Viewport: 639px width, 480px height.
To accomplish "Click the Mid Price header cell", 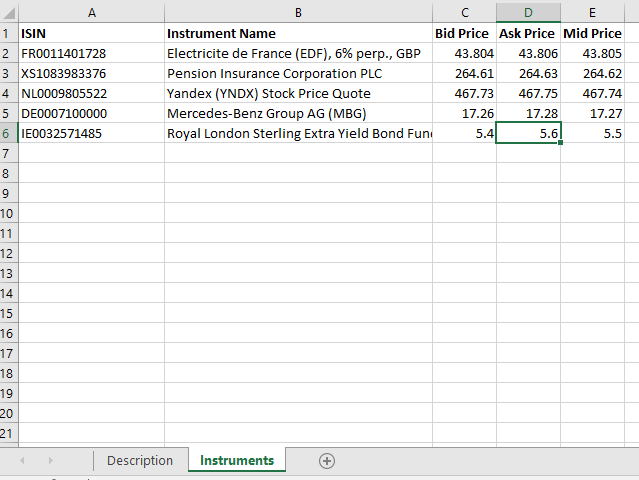I will 592,33.
